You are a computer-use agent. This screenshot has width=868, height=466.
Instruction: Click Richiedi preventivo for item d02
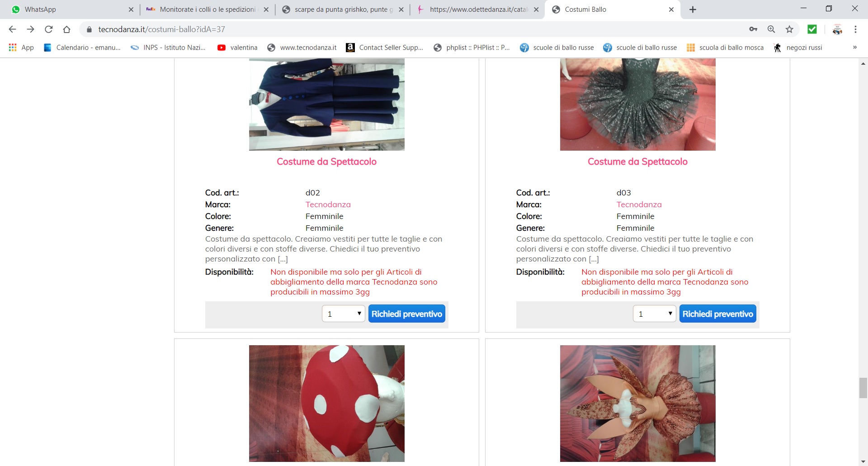tap(407, 314)
